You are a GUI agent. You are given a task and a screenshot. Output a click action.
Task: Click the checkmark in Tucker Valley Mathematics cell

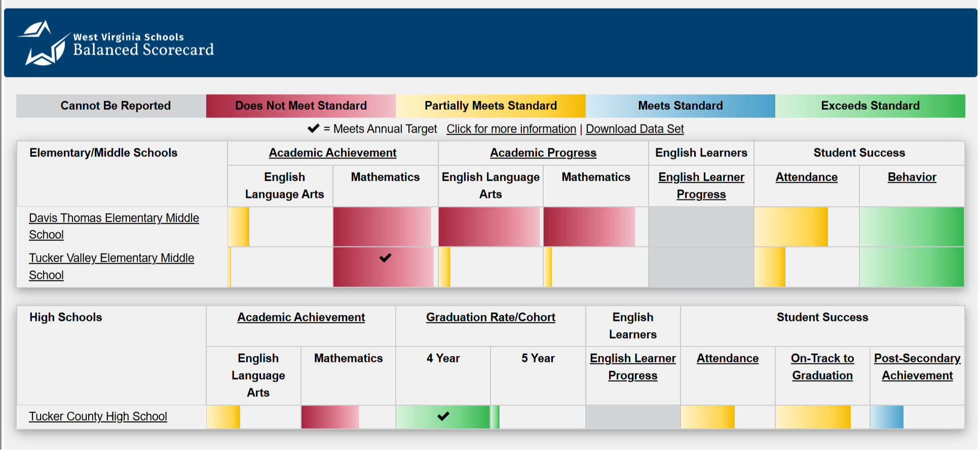click(x=385, y=258)
